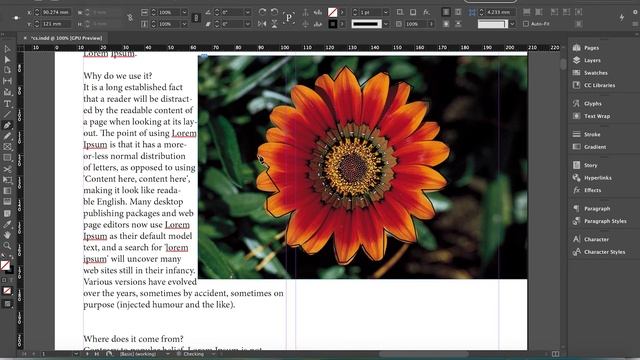The height and width of the screenshot is (360, 640).
Task: Select the Content Collector tool
Action: [x=7, y=92]
